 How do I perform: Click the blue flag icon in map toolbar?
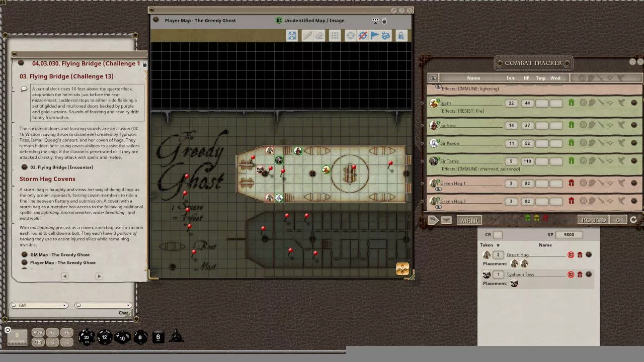pyautogui.click(x=374, y=35)
